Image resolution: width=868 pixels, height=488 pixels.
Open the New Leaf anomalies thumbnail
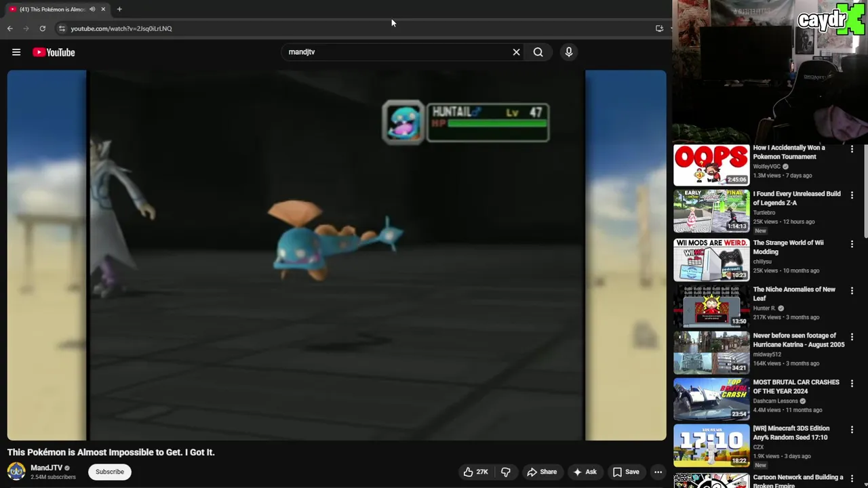(x=711, y=306)
